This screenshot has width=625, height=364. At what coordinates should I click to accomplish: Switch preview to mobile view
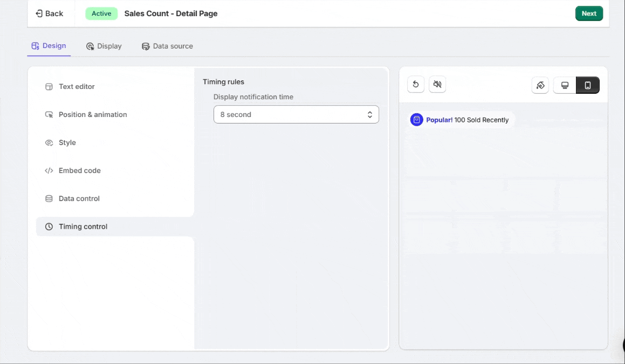pos(588,85)
